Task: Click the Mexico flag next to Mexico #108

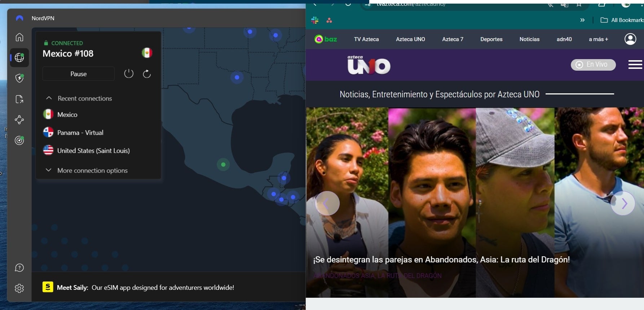Action: 147,53
